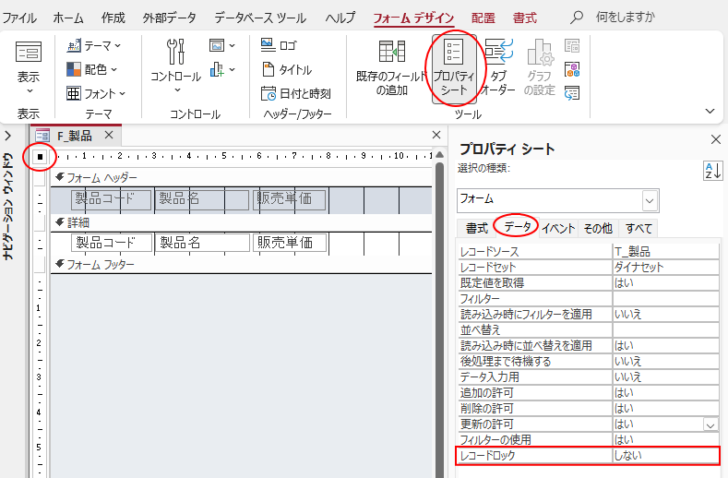This screenshot has width=728, height=478.
Task: Open the コントロール controls gallery
Action: point(176,66)
